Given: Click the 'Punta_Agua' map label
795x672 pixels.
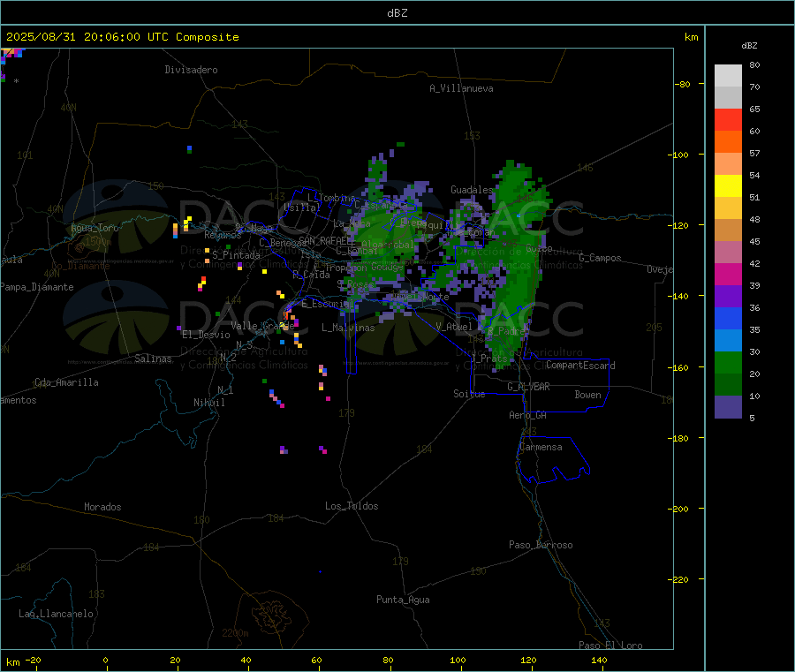Looking at the screenshot, I should 403,600.
